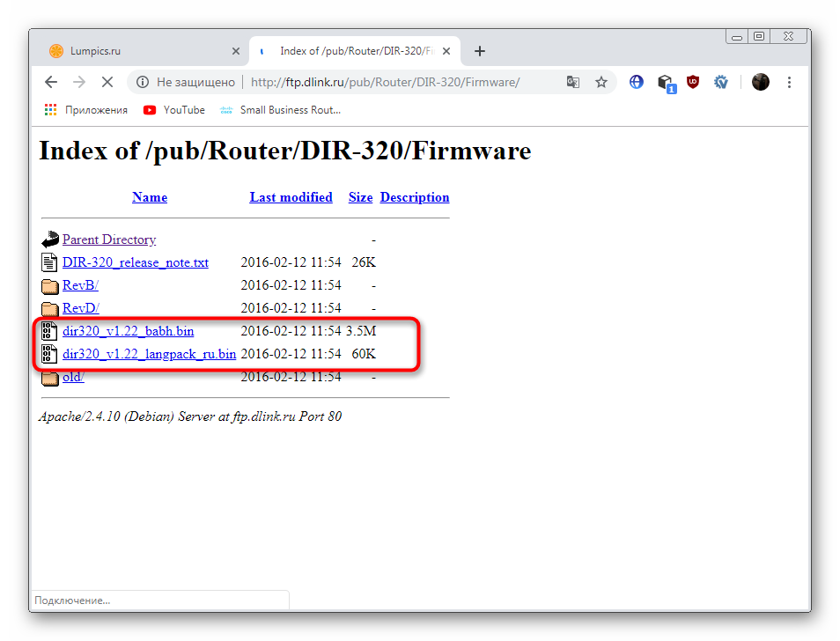Sort listing by Size column

360,197
